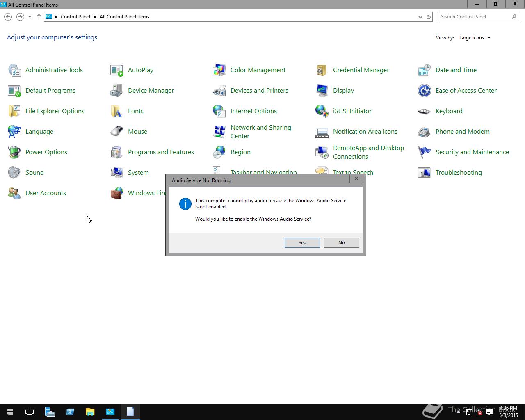Open the Display icon
The width and height of the screenshot is (525, 420).
[x=322, y=91]
